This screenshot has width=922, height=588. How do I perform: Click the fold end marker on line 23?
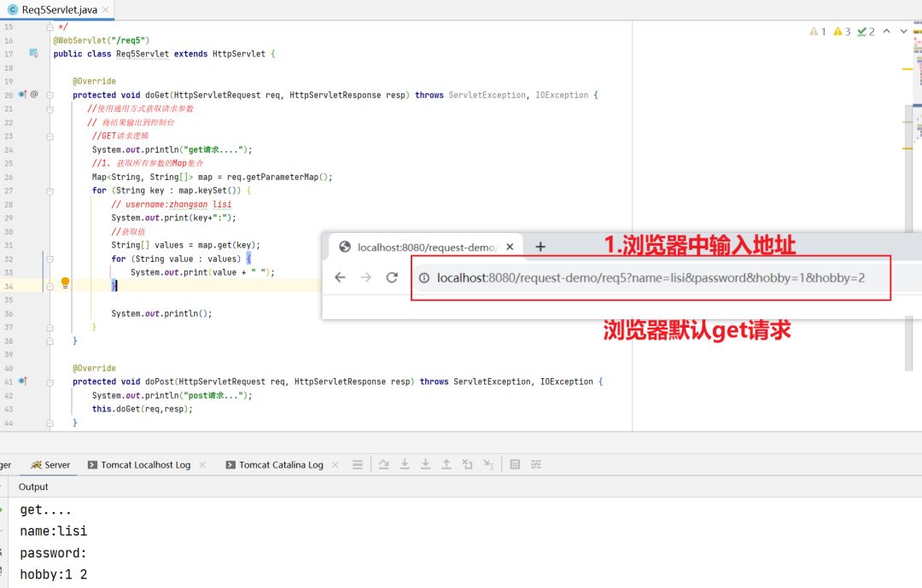pos(50,137)
